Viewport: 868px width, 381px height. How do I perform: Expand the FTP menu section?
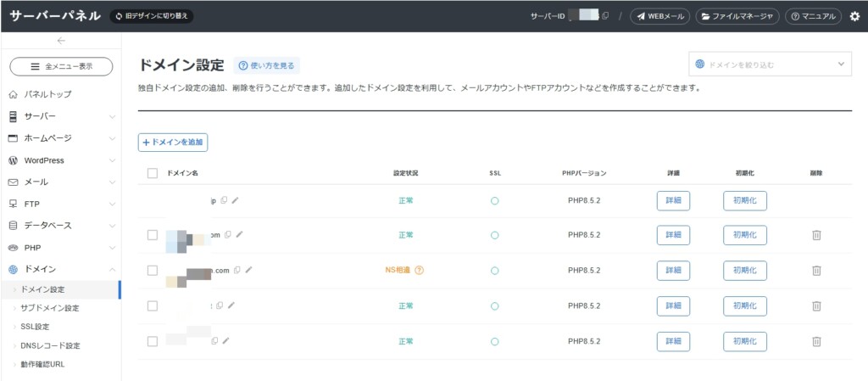[61, 204]
